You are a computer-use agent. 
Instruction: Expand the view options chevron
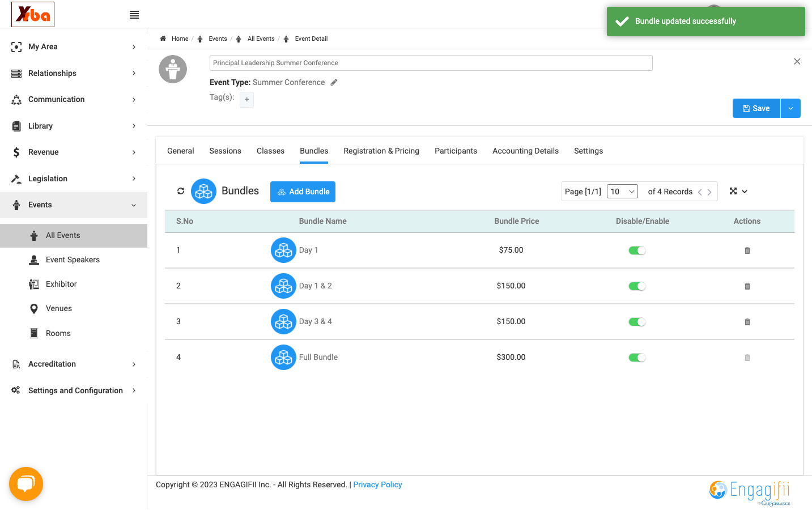[745, 192]
